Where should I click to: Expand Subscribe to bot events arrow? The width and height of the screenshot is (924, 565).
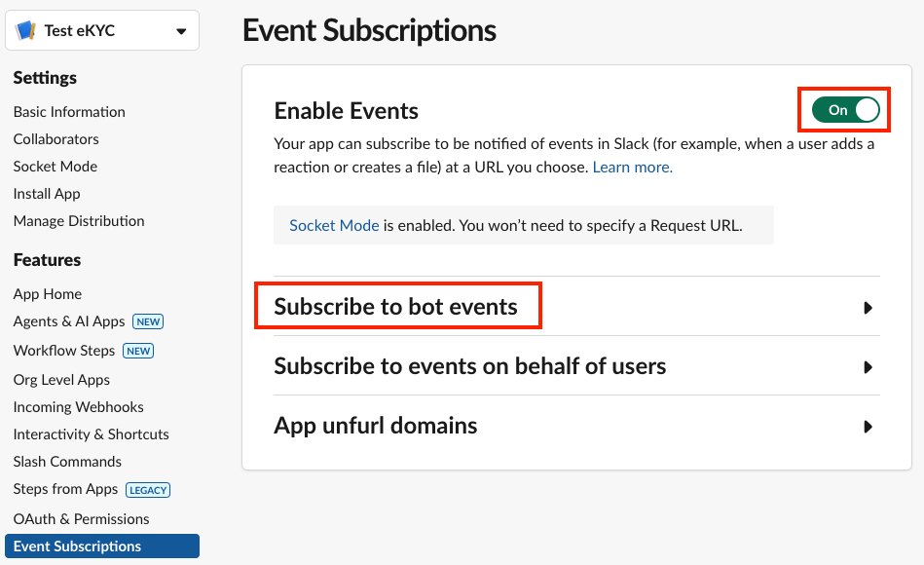(868, 308)
